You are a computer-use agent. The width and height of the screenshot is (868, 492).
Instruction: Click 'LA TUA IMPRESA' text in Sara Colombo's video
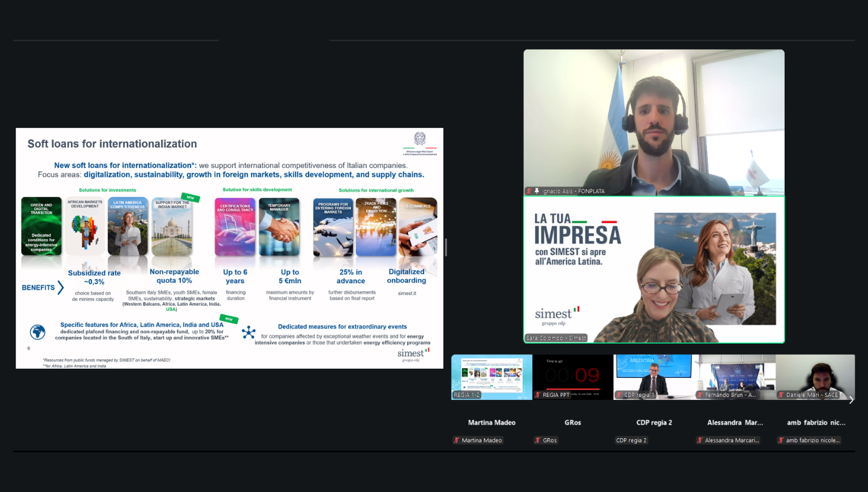[578, 229]
